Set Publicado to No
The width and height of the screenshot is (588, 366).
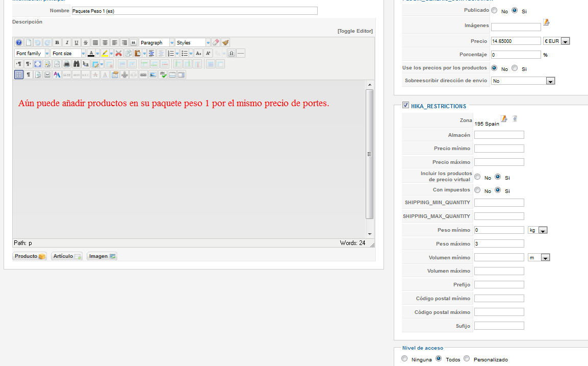[494, 11]
